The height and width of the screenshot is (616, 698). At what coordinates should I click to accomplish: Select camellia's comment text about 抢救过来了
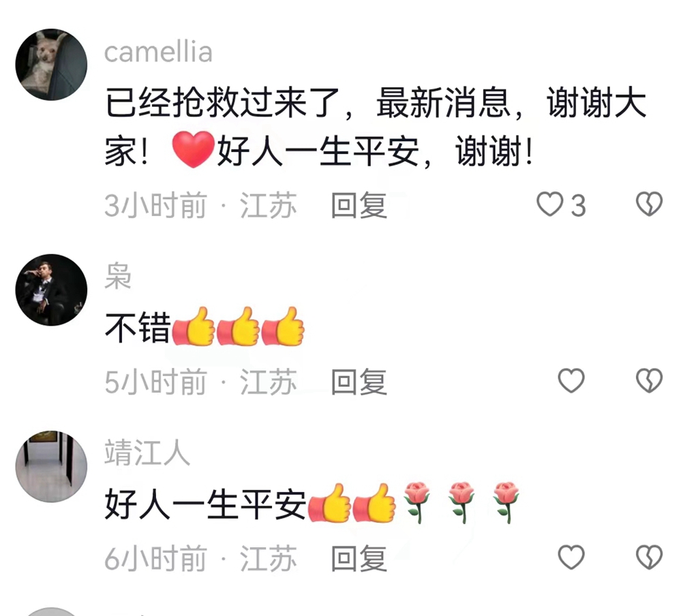point(376,127)
